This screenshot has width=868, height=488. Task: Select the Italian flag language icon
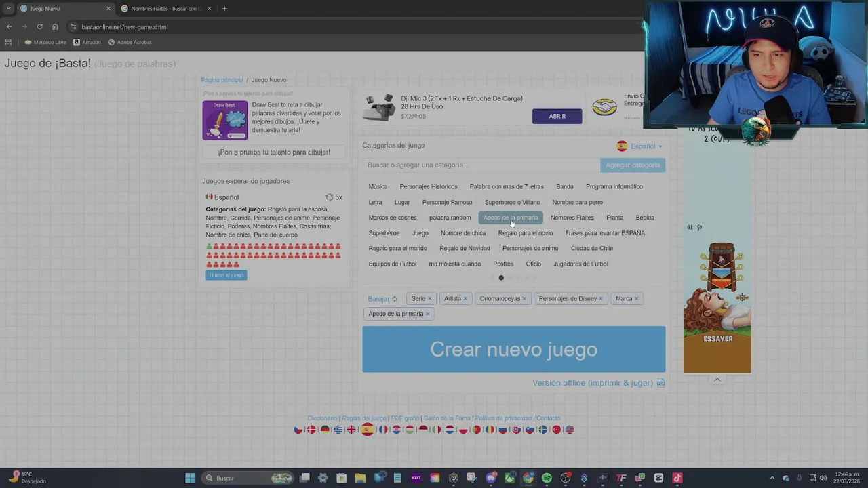coord(437,430)
